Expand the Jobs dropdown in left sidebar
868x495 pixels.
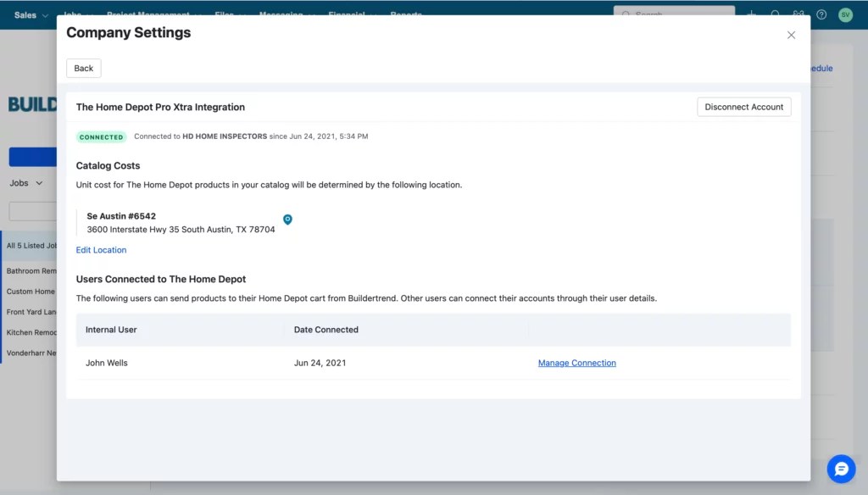point(26,183)
